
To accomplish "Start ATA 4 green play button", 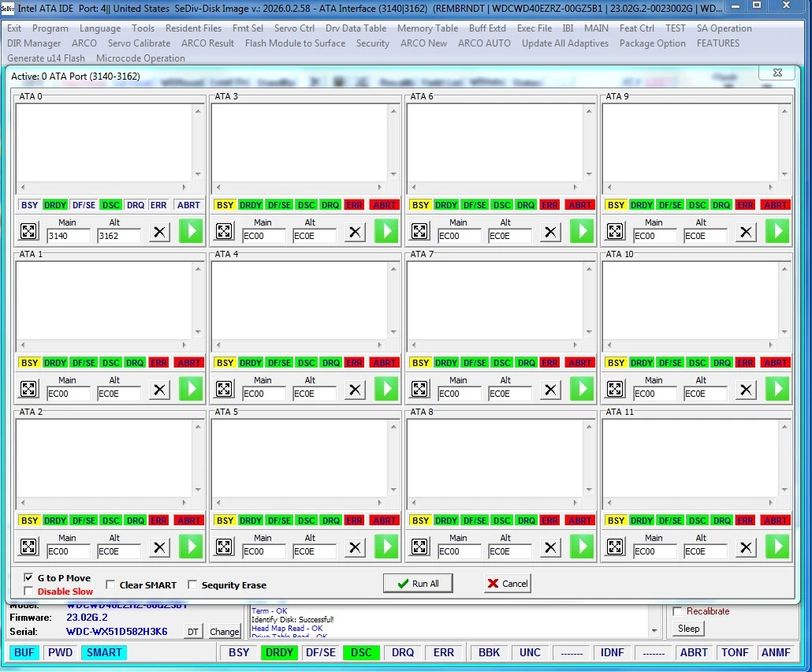I will tap(386, 389).
